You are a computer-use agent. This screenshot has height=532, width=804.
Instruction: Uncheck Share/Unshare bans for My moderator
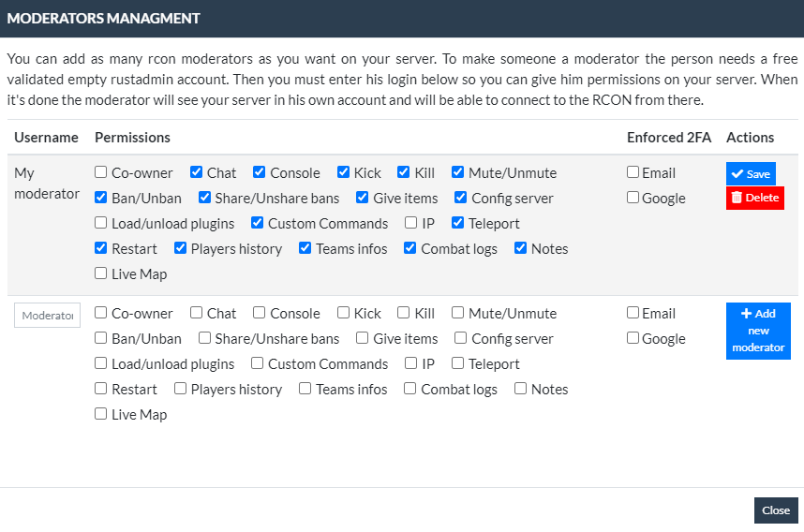pyautogui.click(x=204, y=198)
